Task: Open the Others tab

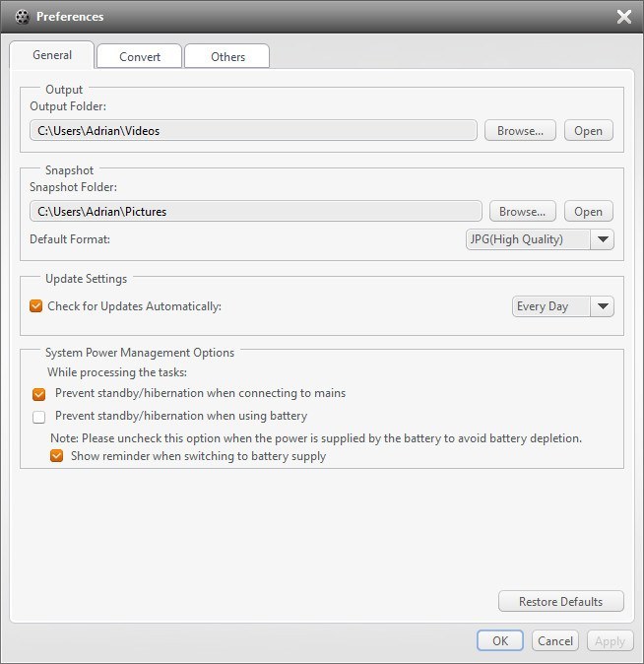Action: (x=227, y=56)
